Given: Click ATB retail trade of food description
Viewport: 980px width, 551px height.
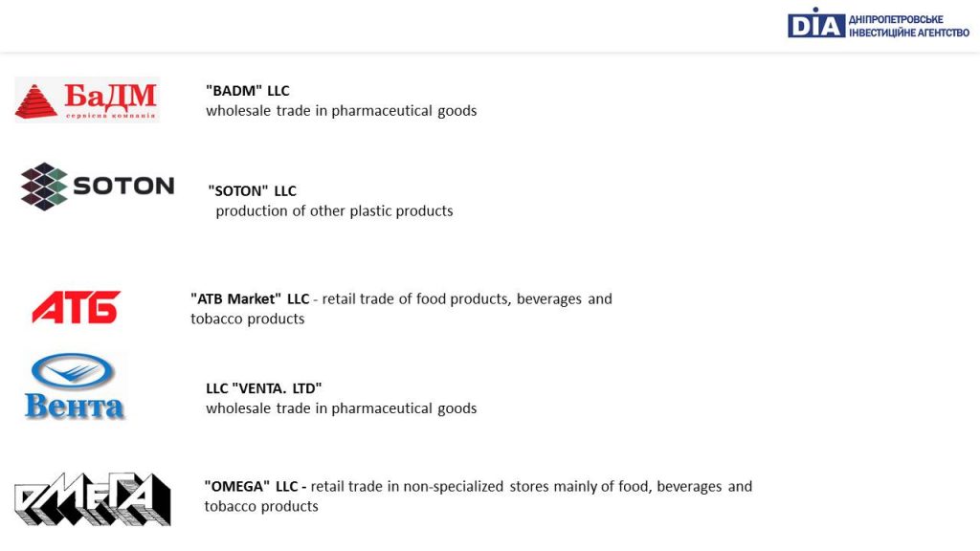Looking at the screenshot, I should click(x=401, y=309).
